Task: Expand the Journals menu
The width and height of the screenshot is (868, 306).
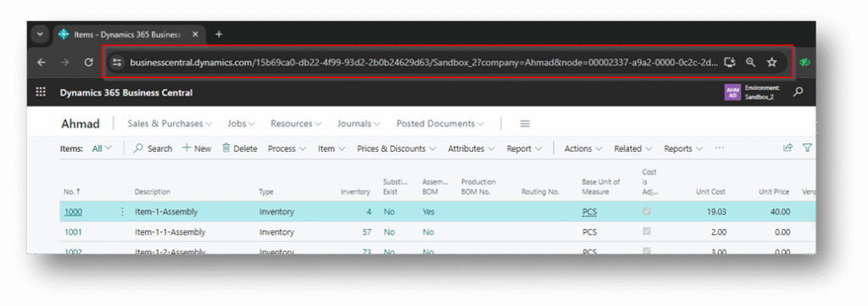Action: 359,124
